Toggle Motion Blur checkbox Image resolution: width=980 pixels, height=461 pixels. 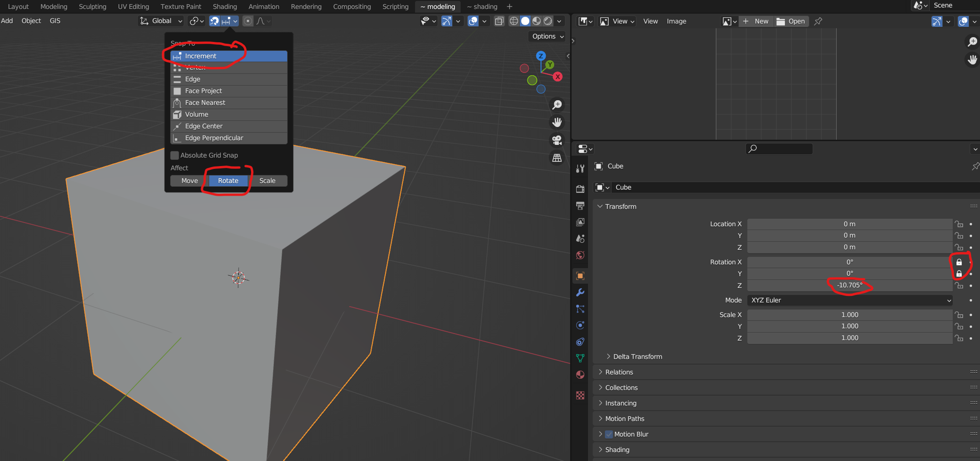(x=609, y=434)
